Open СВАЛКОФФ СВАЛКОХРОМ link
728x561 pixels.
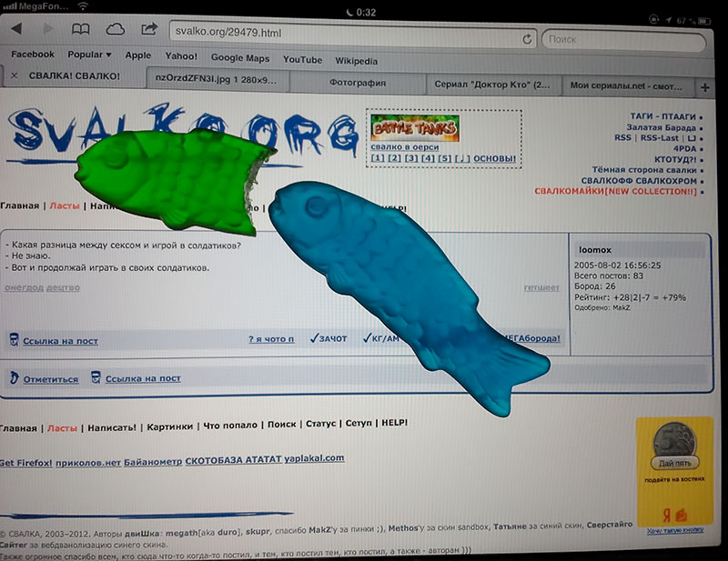[639, 181]
